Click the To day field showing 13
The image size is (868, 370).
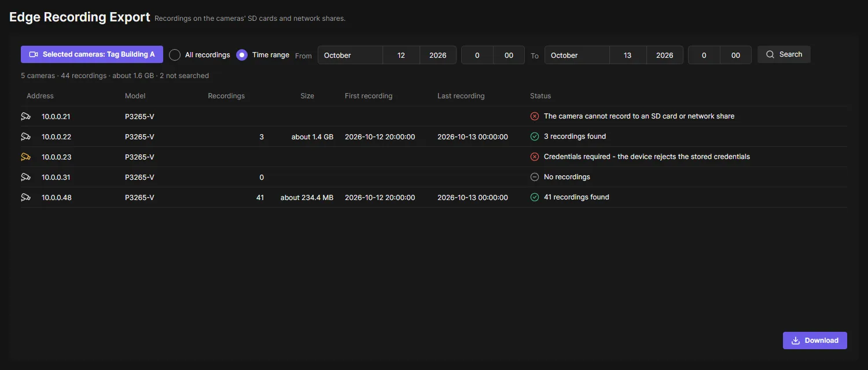tap(628, 55)
